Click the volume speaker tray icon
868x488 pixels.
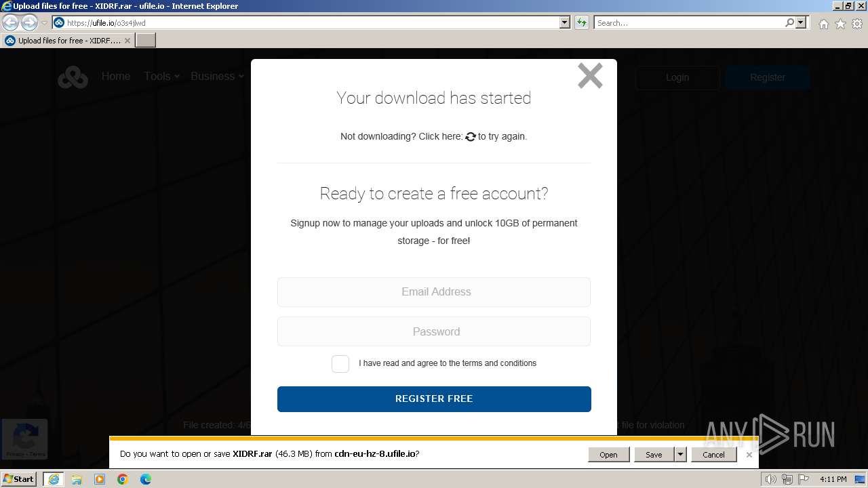[770, 480]
